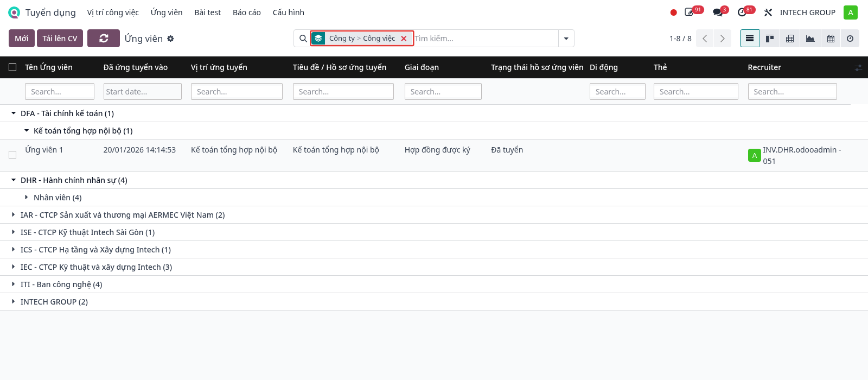Click the red dot indicator in top bar

tap(673, 12)
